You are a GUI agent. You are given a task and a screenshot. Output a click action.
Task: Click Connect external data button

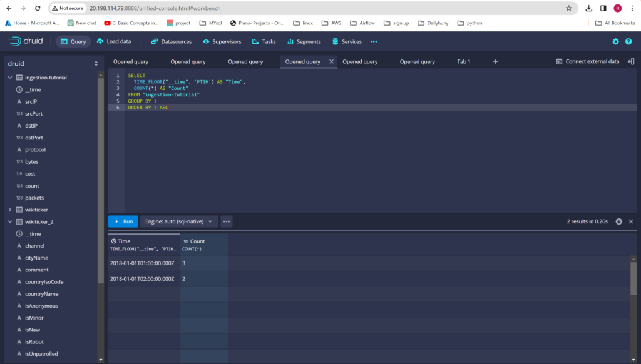(587, 61)
